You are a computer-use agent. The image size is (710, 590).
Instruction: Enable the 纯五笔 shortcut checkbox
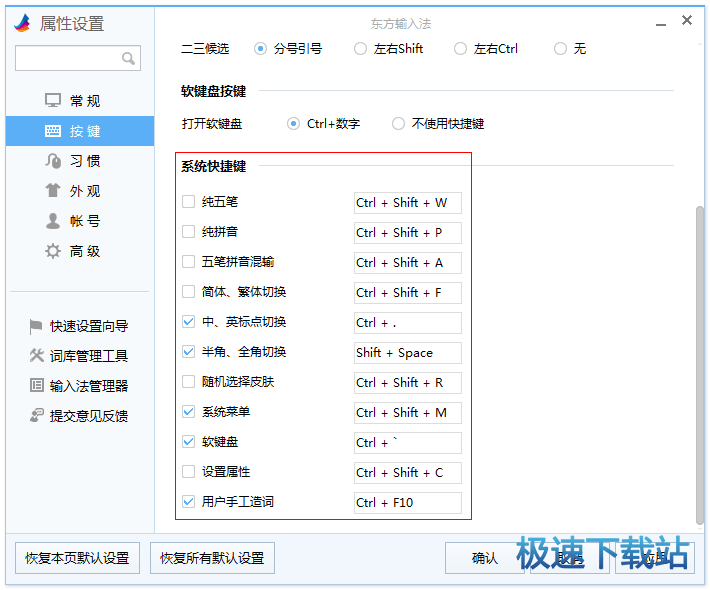[188, 201]
